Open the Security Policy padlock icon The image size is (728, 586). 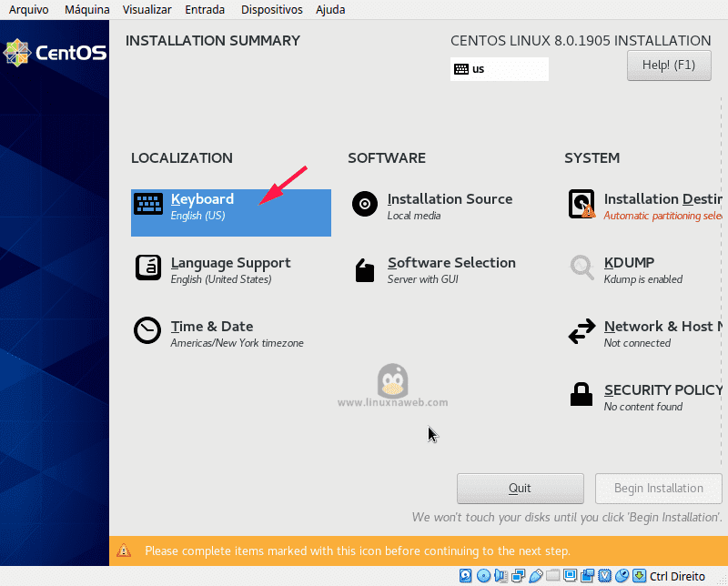tap(581, 394)
